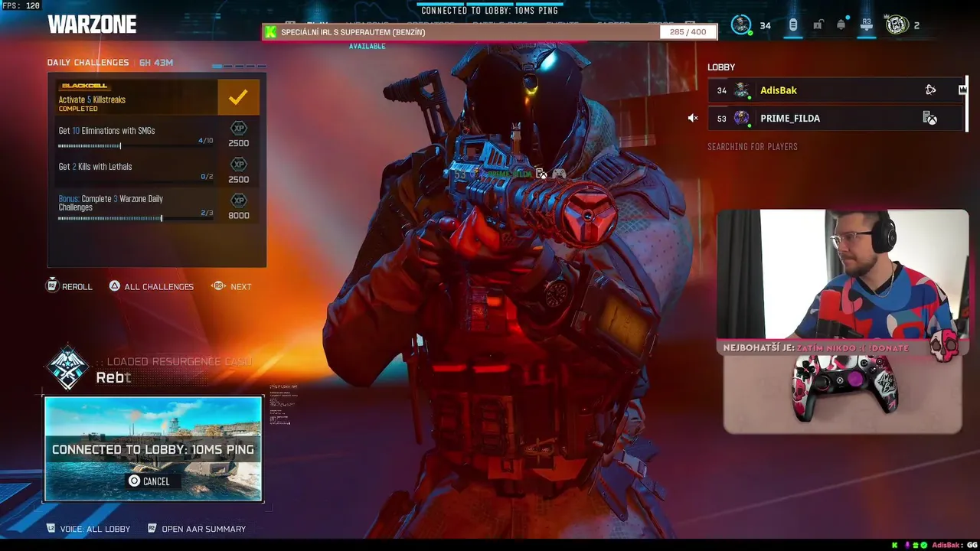Select Bonus daily challenges XP badge
Screen dimensions: 980x551
pyautogui.click(x=239, y=201)
